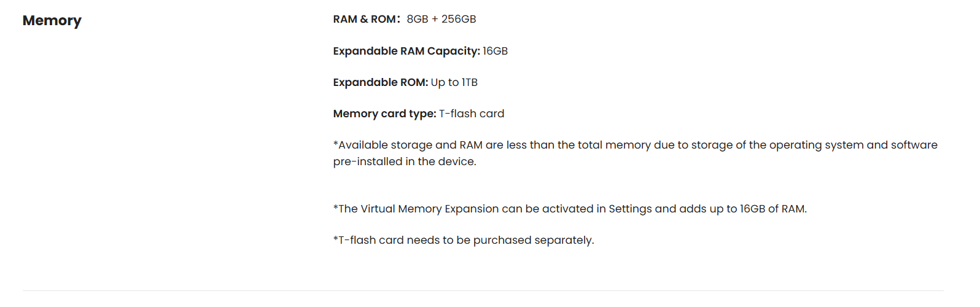Viewport: 980px width, 307px height.
Task: Click 'pre-installed in the device.' text line
Action: 405,161
